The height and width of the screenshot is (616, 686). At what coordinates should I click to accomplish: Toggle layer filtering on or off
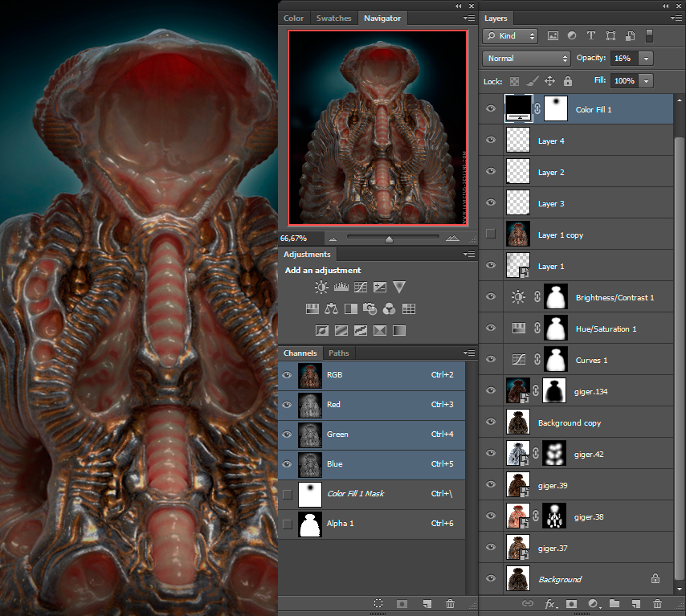(x=650, y=36)
